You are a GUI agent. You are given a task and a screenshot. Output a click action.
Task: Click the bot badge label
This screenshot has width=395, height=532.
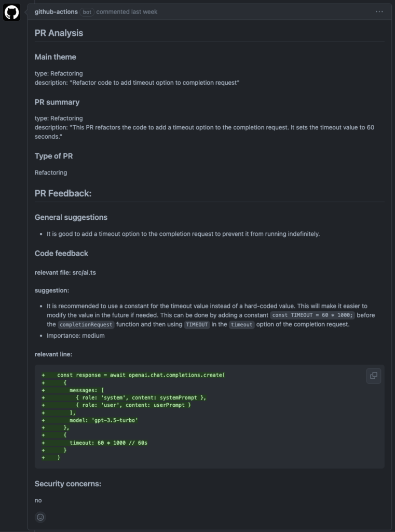tap(87, 11)
